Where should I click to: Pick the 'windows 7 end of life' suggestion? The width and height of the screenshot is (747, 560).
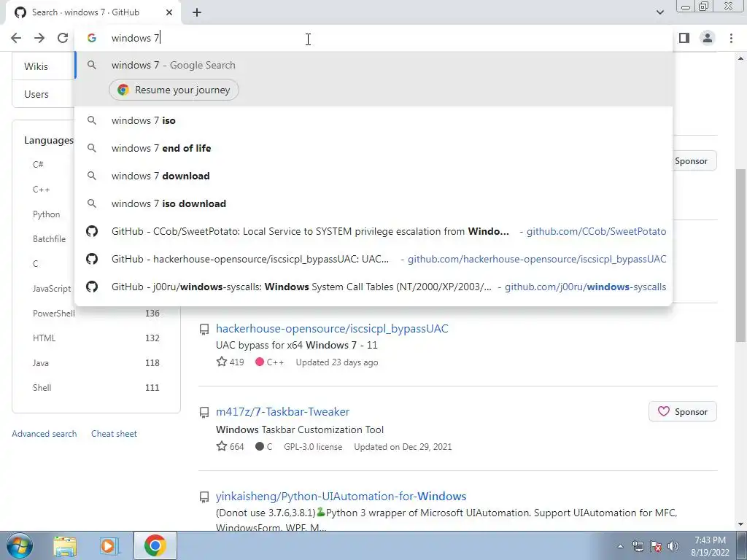[373, 148]
